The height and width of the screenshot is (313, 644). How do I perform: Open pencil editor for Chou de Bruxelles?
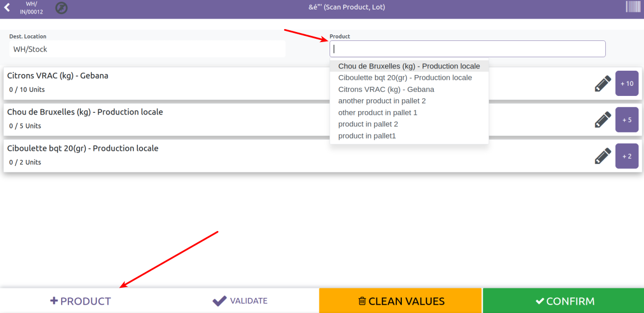[603, 119]
